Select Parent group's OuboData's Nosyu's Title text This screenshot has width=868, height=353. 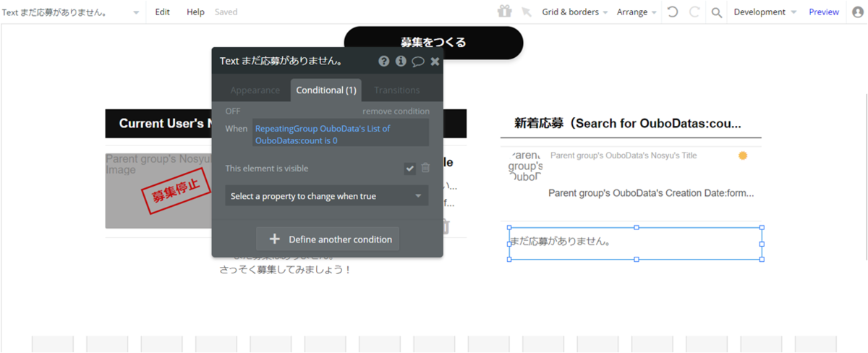pos(624,156)
